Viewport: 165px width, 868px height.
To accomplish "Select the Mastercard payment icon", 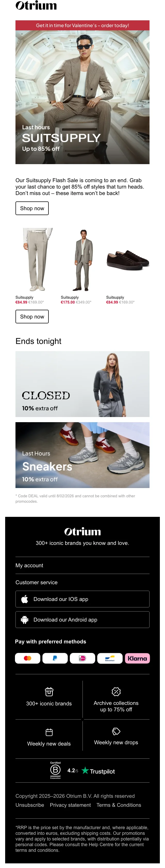I will (x=28, y=658).
